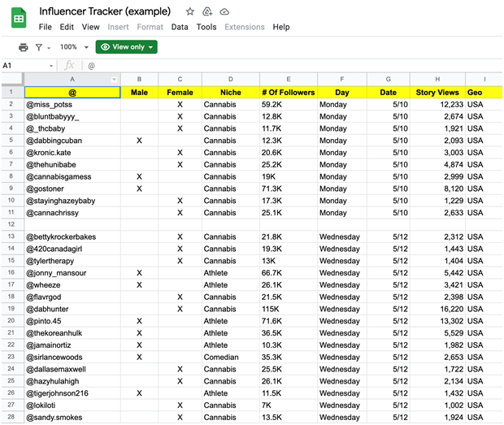
Task: Star the Influencer Tracker document
Action: tap(189, 11)
